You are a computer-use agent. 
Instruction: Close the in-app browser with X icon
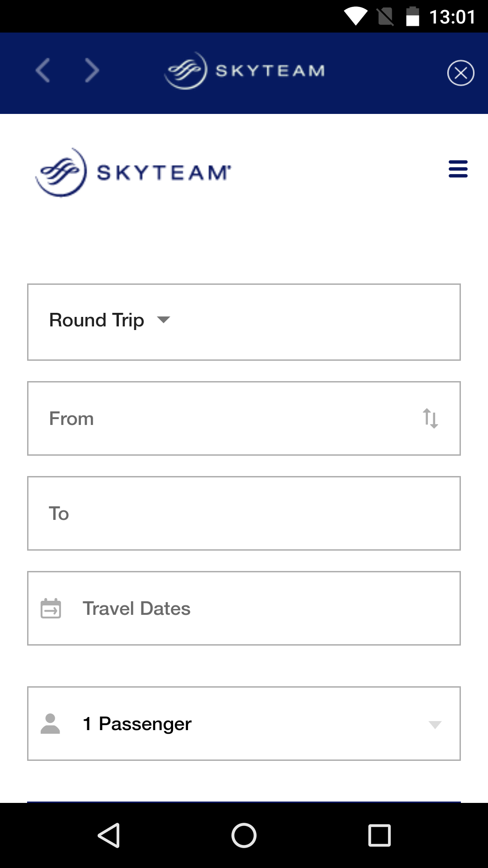(x=460, y=73)
